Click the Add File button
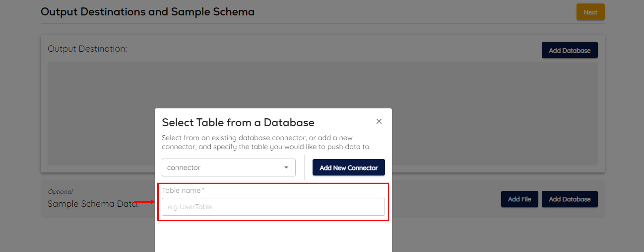The image size is (644, 252). coord(519,199)
